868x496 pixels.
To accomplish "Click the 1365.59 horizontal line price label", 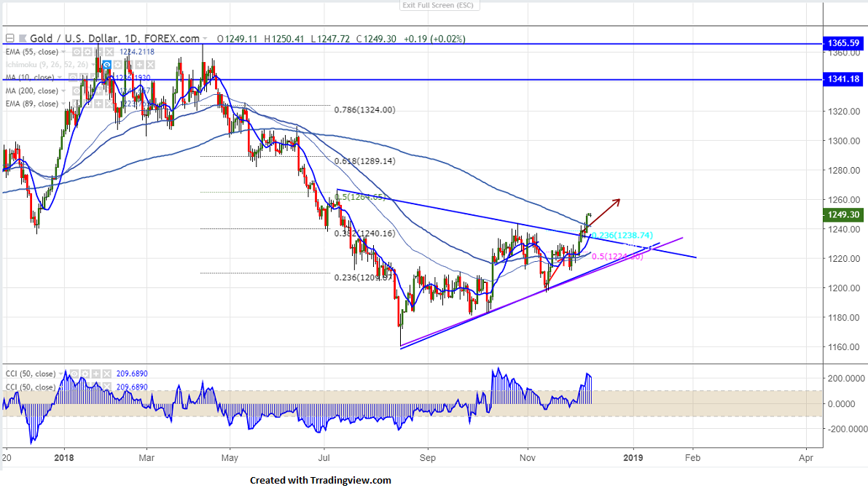I will pos(843,43).
